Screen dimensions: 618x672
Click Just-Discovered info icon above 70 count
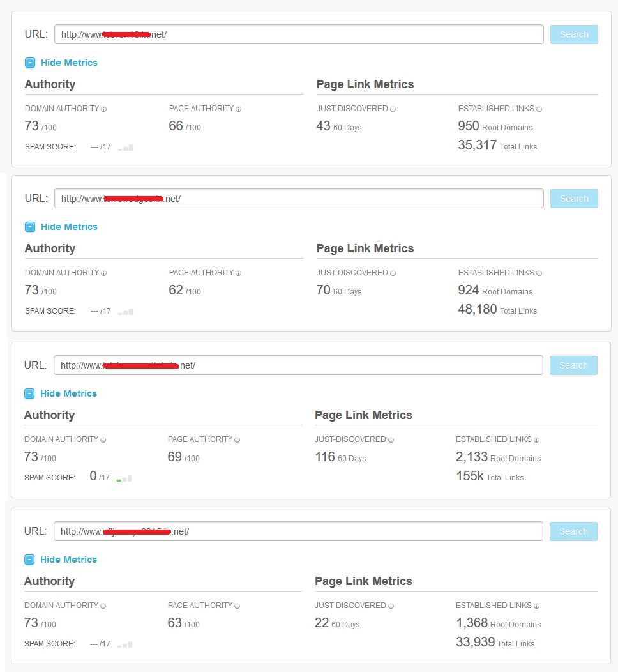[x=393, y=273]
